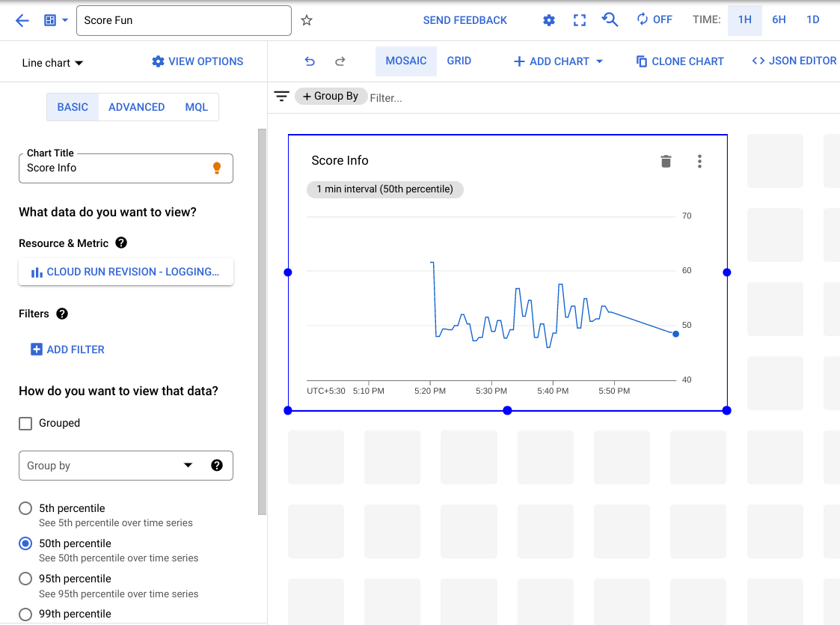The width and height of the screenshot is (840, 625).
Task: Click the JSON EDITOR label
Action: click(803, 61)
